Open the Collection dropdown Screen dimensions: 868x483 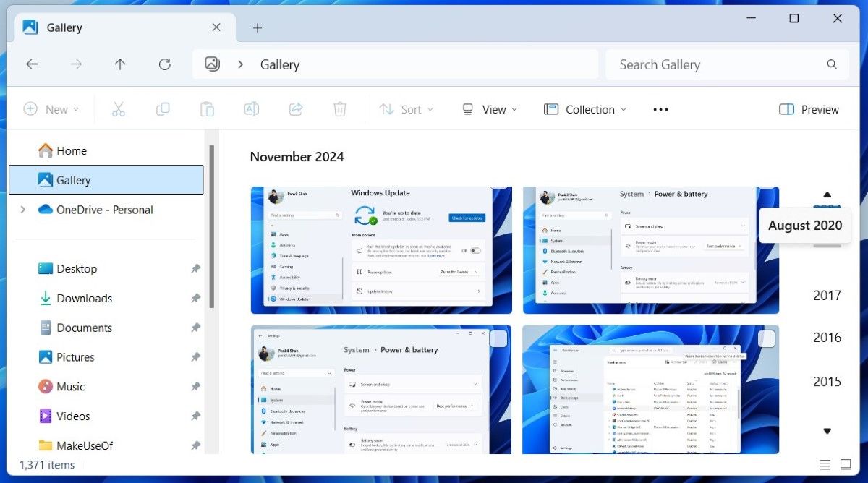[585, 109]
